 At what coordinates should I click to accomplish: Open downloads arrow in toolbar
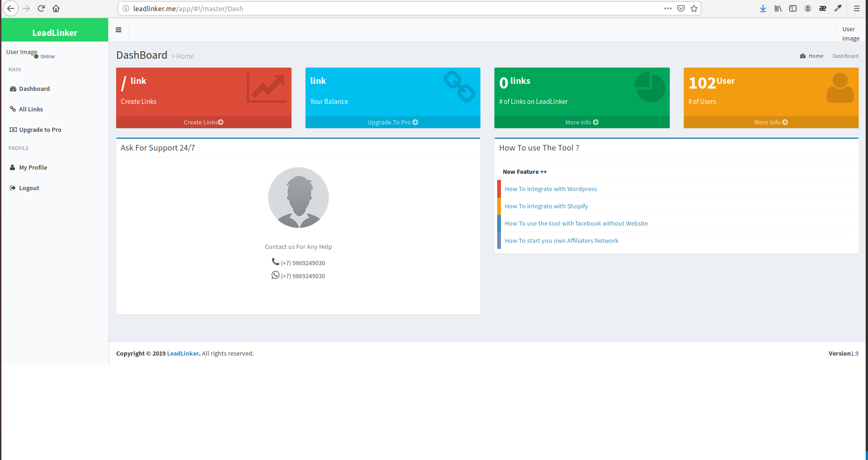[763, 8]
